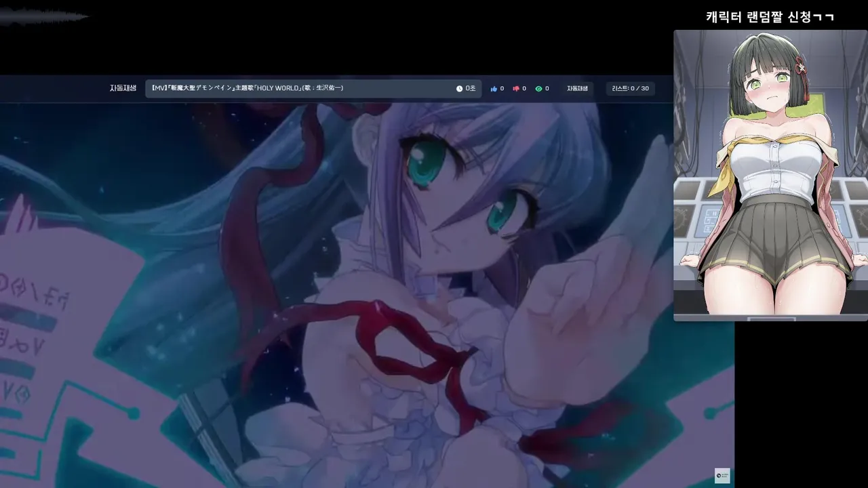Click the 0초 elapsed time text
The width and height of the screenshot is (868, 488).
coord(471,89)
